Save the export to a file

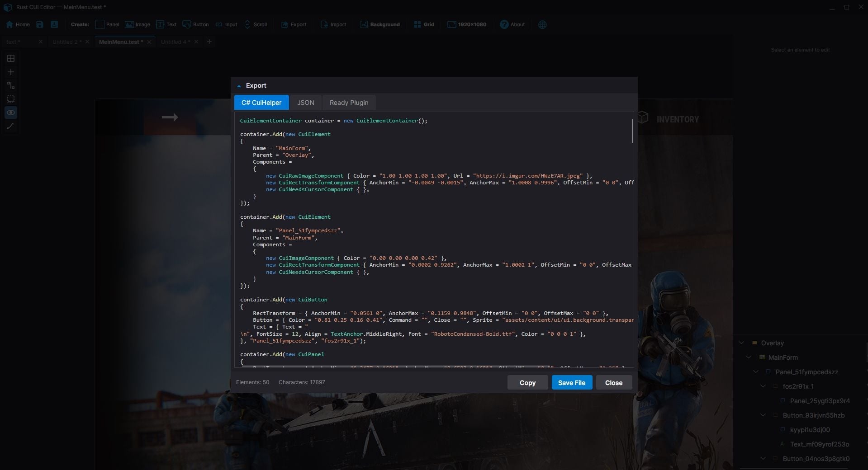pyautogui.click(x=571, y=382)
